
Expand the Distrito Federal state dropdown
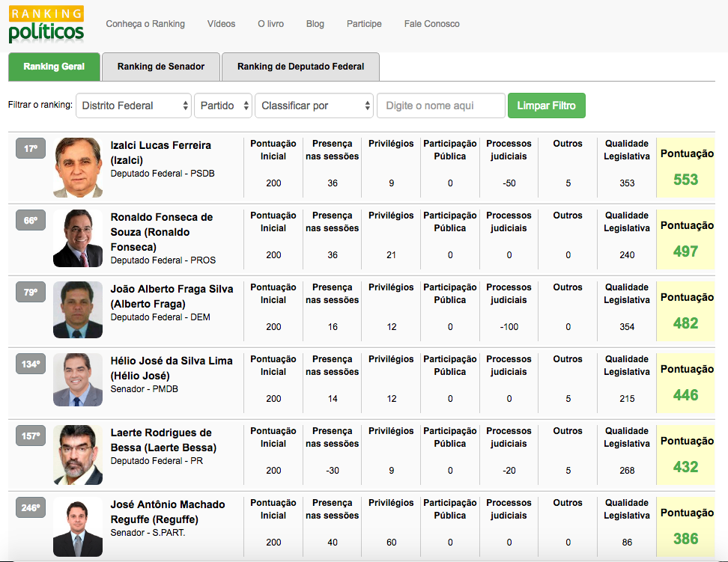(x=134, y=106)
